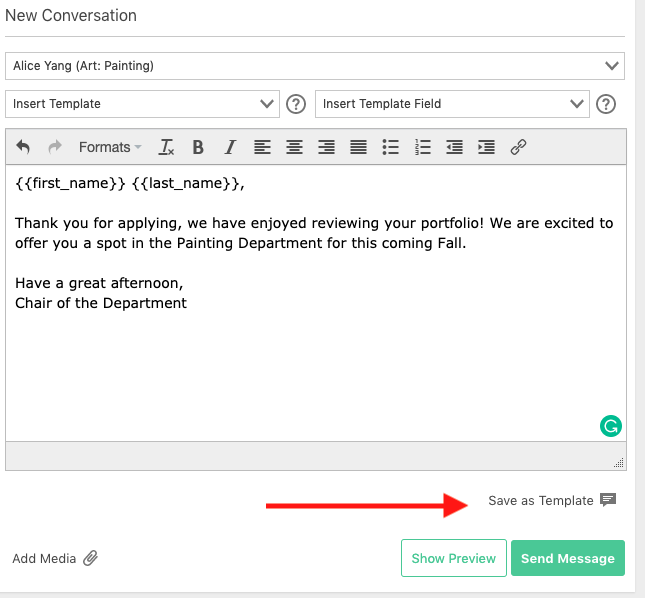This screenshot has width=645, height=598.
Task: Click Save as Template link
Action: pyautogui.click(x=541, y=501)
